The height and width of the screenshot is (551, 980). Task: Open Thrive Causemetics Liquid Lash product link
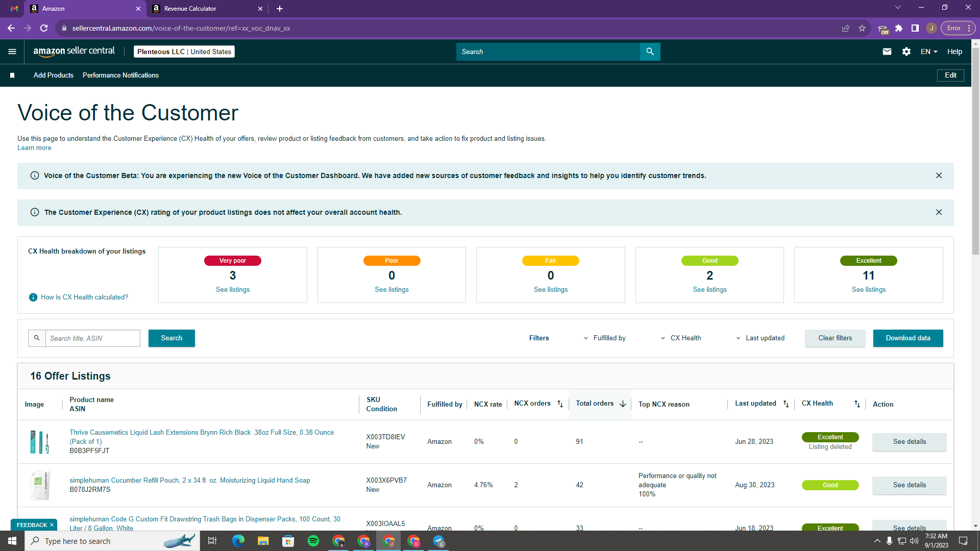pyautogui.click(x=202, y=437)
